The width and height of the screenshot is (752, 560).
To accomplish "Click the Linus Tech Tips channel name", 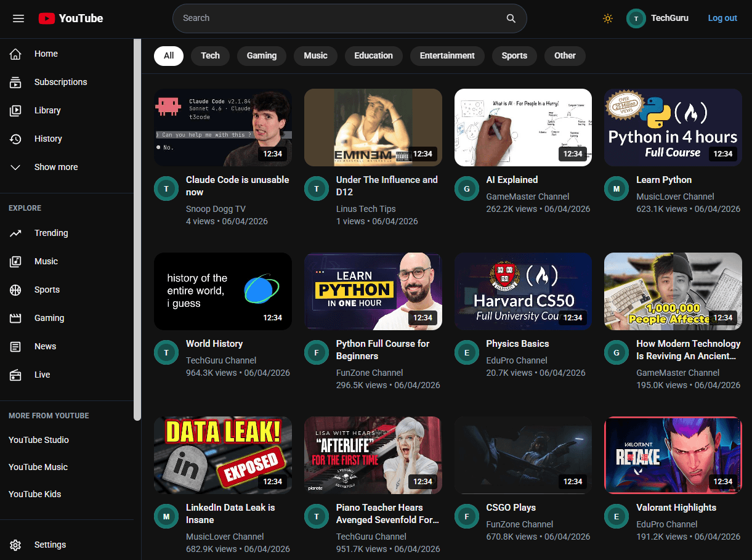I will (366, 209).
